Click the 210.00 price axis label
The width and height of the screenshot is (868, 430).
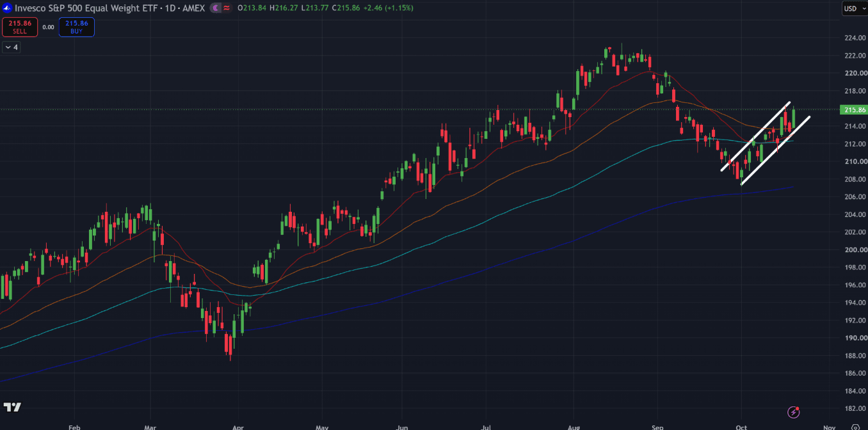[x=855, y=161]
